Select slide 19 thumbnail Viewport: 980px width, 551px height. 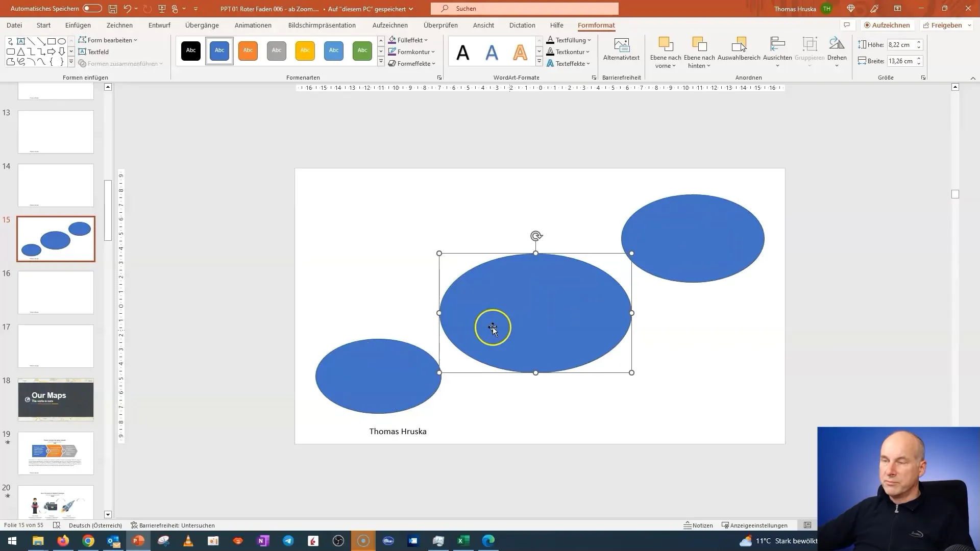pos(56,453)
